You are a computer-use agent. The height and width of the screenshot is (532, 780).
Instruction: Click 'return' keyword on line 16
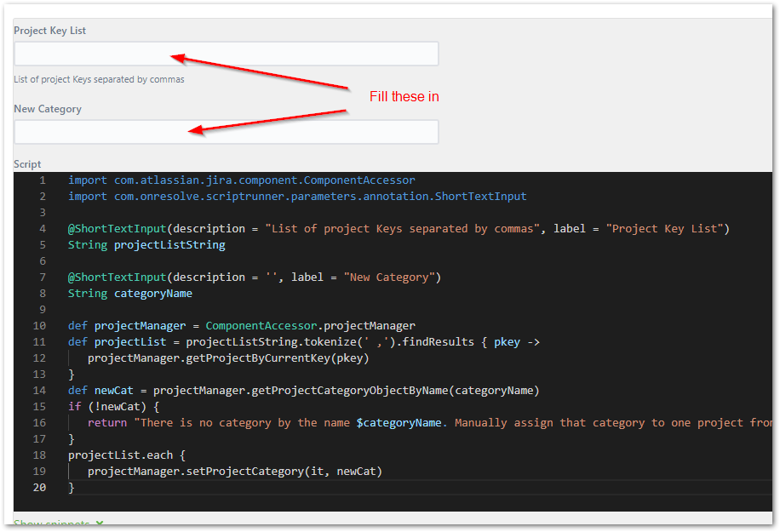107,422
